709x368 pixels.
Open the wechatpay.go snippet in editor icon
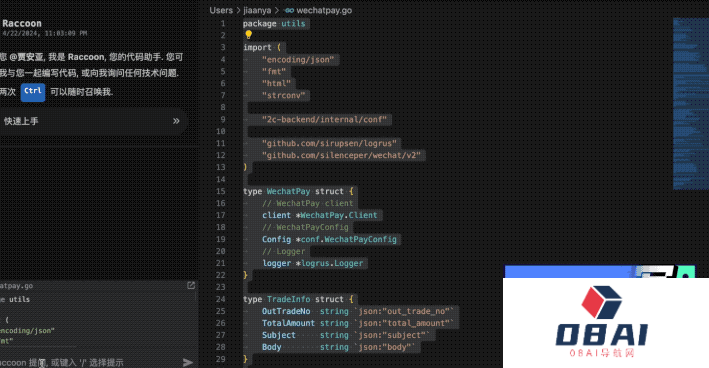(x=191, y=285)
